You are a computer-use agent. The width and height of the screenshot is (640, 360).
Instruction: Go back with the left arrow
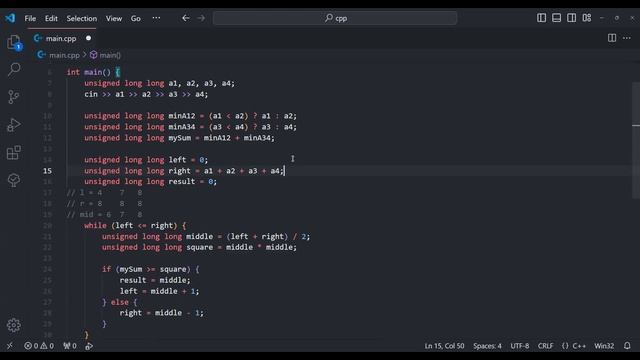(x=186, y=18)
